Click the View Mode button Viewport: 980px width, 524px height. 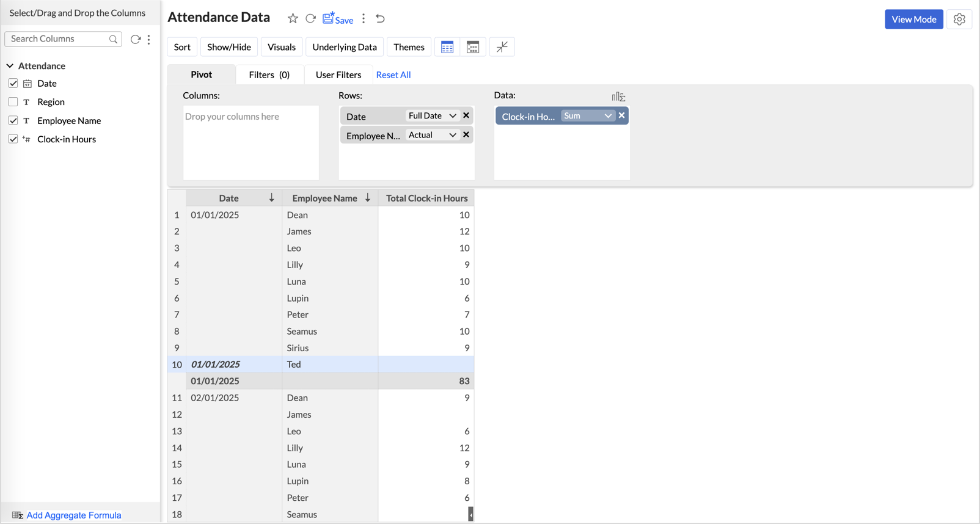point(913,20)
